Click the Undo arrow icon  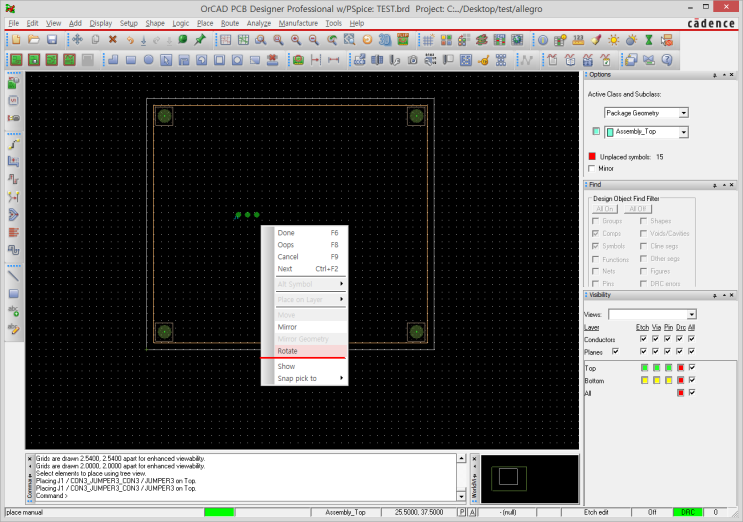point(130,40)
